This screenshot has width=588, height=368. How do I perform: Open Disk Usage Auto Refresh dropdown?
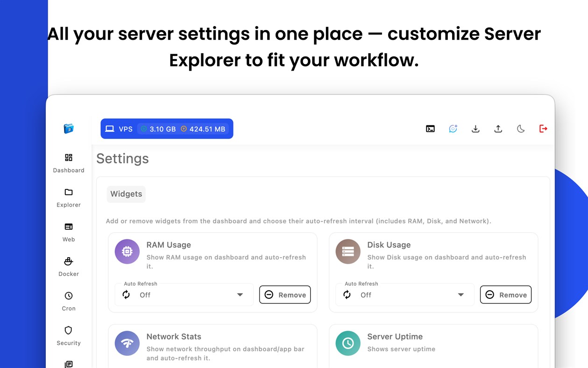[x=405, y=295]
